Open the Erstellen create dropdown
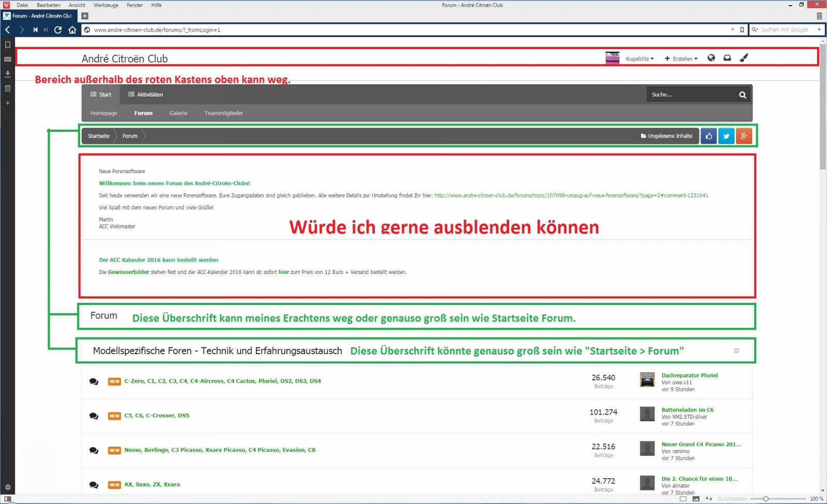The image size is (827, 504). point(681,59)
